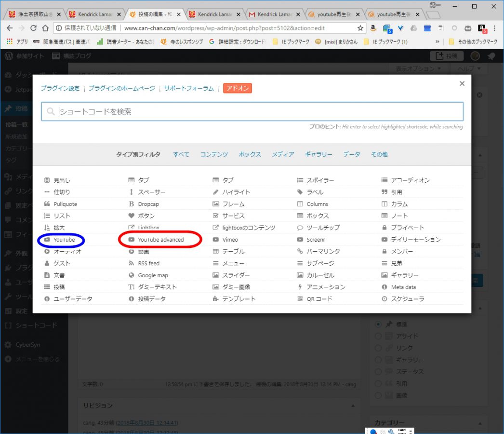Pick the Google map shortcode
504x434 pixels.
click(148, 275)
